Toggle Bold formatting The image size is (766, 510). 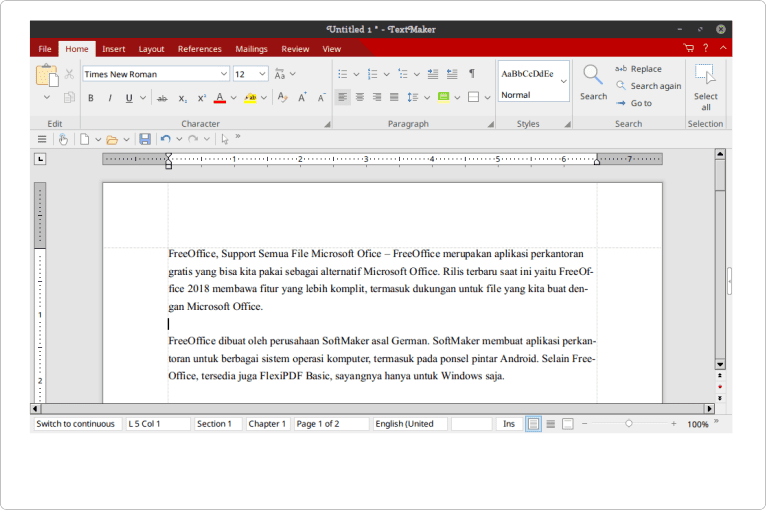click(x=91, y=98)
